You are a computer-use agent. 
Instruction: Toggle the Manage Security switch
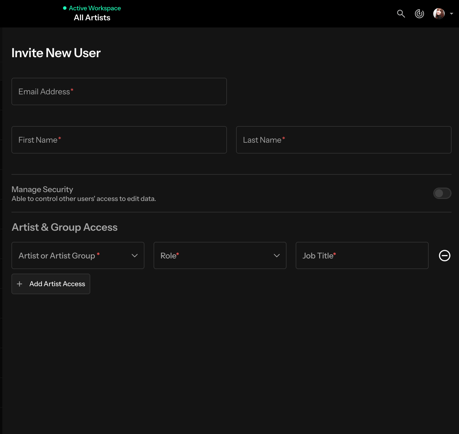click(442, 193)
